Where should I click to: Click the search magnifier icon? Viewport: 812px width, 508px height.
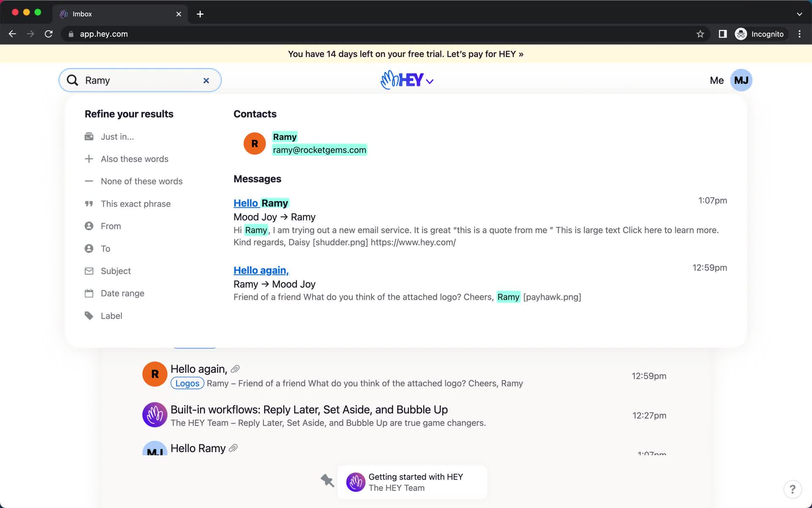click(x=72, y=80)
